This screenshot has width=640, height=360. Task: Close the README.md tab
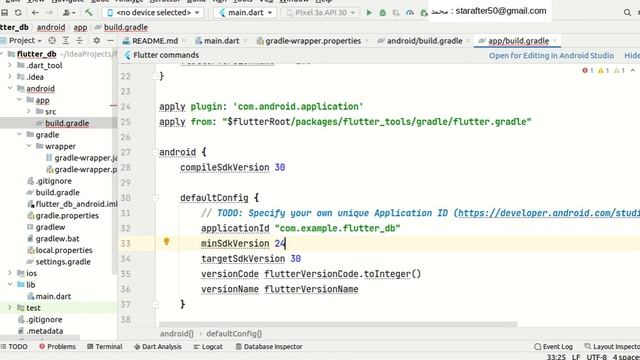pos(184,41)
